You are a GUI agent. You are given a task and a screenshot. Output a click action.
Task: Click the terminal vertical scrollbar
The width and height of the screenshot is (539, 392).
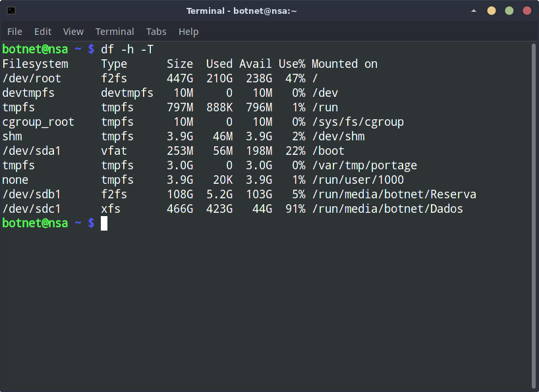coord(534,217)
